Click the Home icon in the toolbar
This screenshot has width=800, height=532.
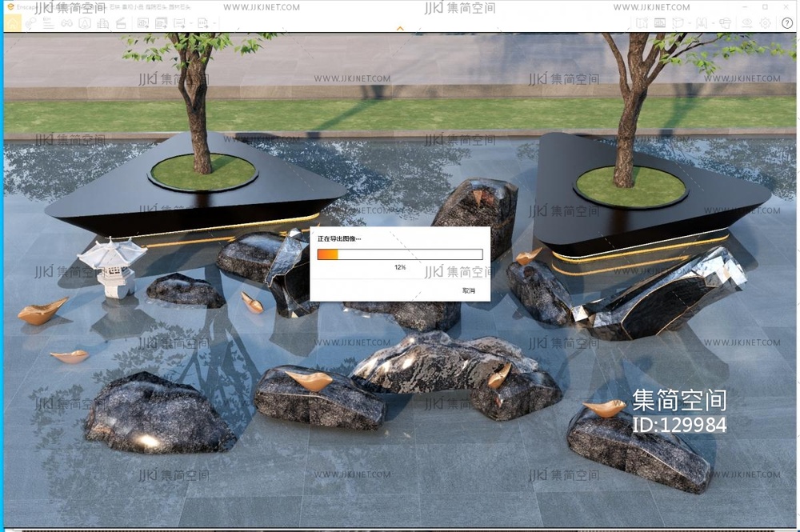(13, 23)
